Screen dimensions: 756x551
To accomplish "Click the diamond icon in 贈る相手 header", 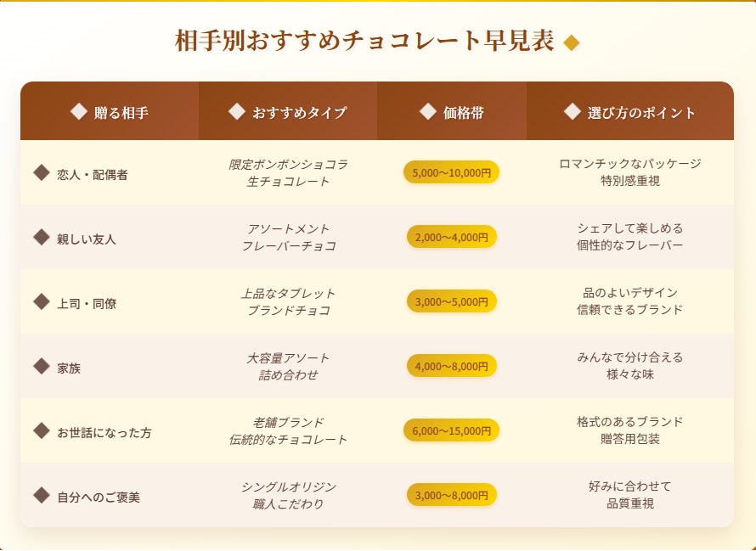I will 79,111.
